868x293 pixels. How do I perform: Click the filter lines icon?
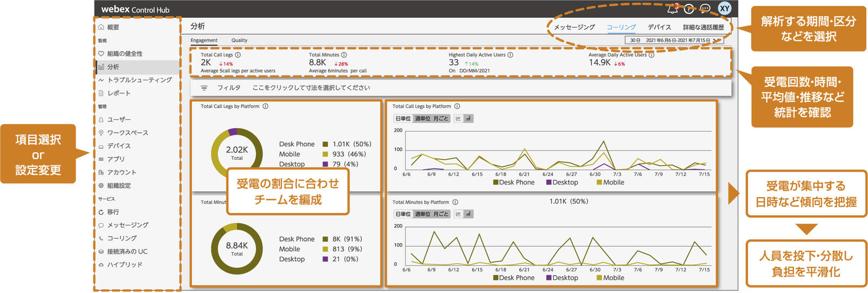tap(204, 88)
